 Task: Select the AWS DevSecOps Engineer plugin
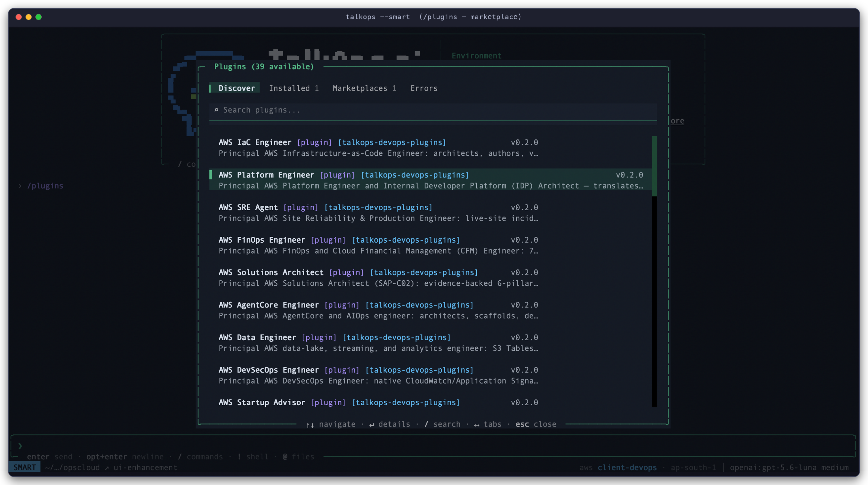pyautogui.click(x=430, y=376)
